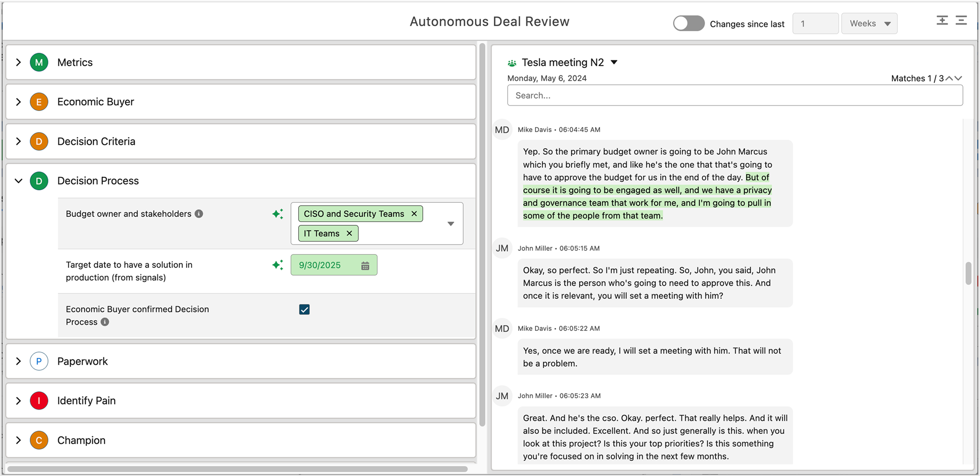Open the calendar icon in date field
980x476 pixels.
(x=365, y=266)
